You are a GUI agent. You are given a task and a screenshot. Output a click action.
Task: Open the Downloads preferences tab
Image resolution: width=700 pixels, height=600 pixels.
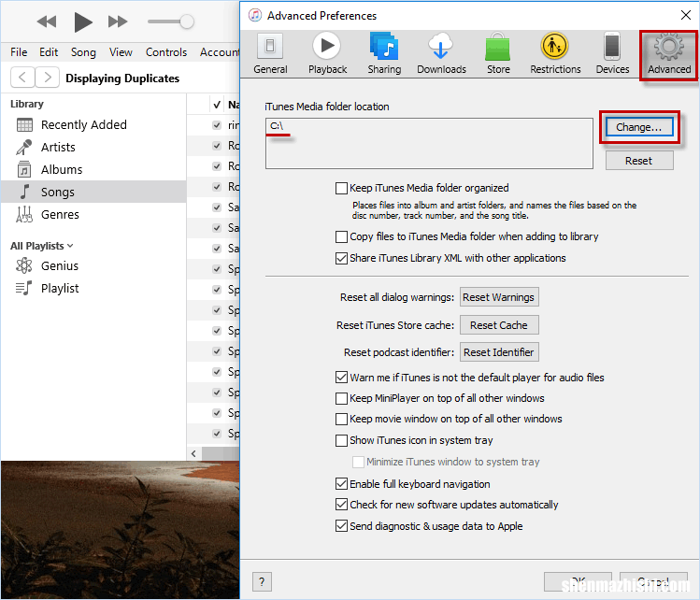[x=441, y=54]
